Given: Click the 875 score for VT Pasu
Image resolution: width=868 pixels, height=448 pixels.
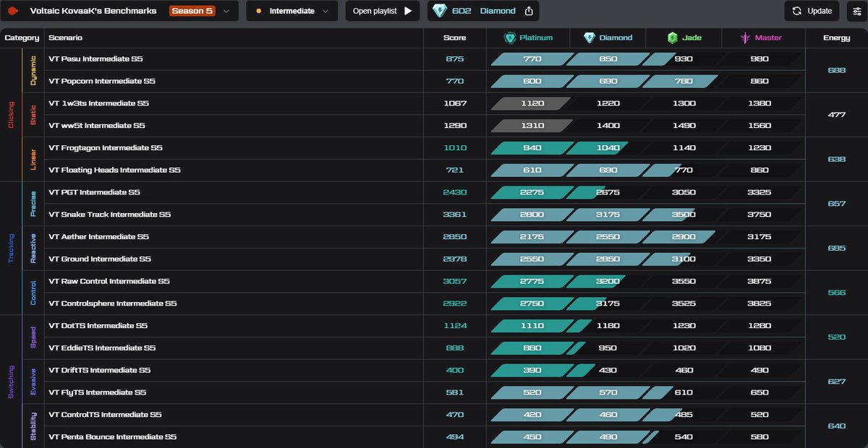Looking at the screenshot, I should (x=455, y=59).
